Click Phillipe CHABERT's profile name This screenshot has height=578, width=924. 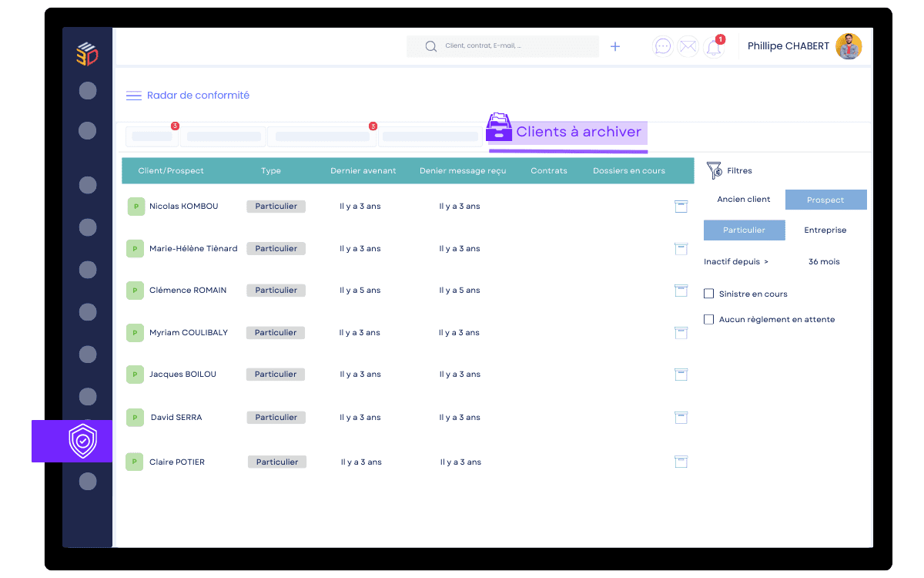pyautogui.click(x=788, y=46)
